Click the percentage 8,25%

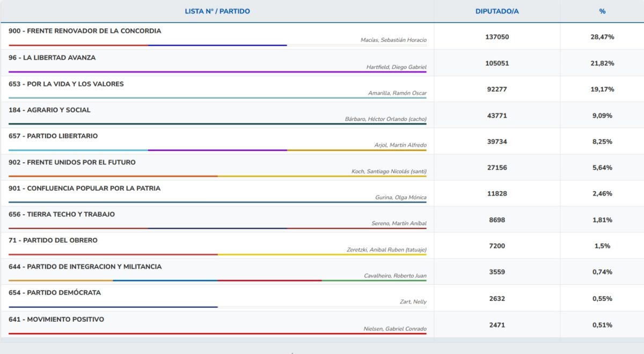point(602,142)
